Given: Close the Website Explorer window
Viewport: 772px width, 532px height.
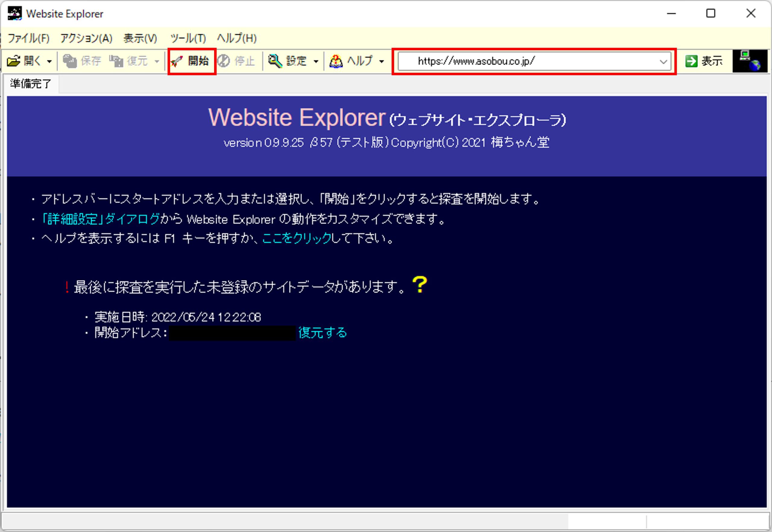Looking at the screenshot, I should [751, 14].
